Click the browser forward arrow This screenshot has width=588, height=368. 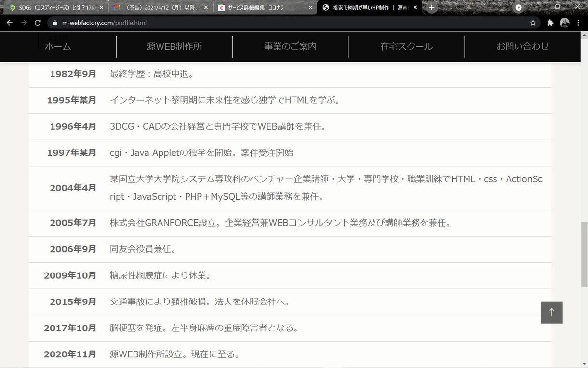24,23
